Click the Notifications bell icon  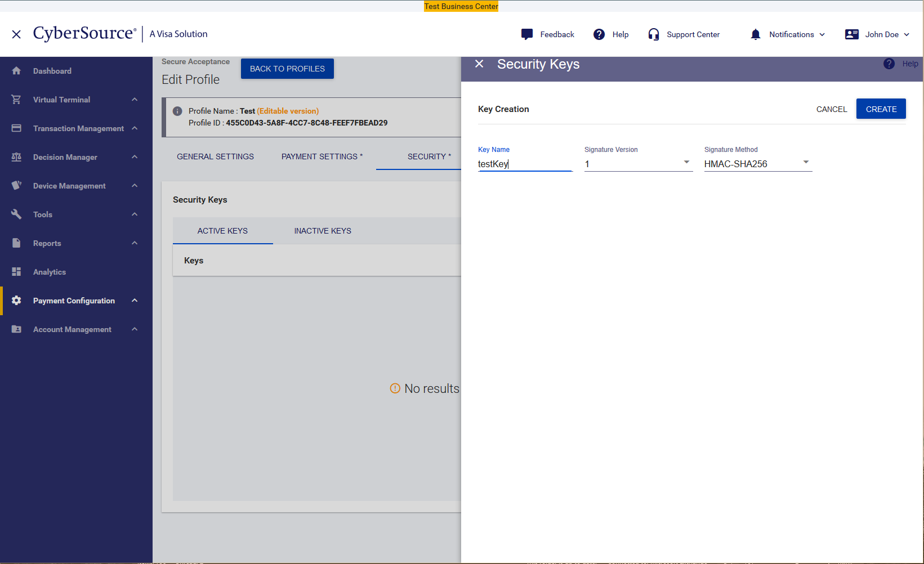tap(756, 34)
